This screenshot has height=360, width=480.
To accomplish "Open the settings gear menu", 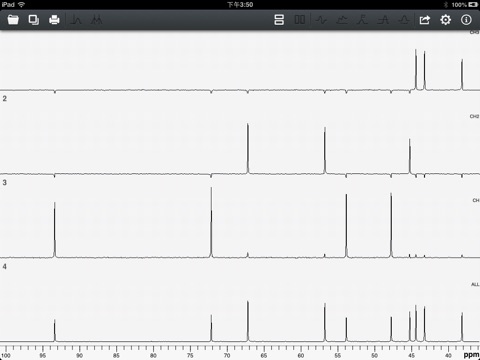I will coord(445,20).
